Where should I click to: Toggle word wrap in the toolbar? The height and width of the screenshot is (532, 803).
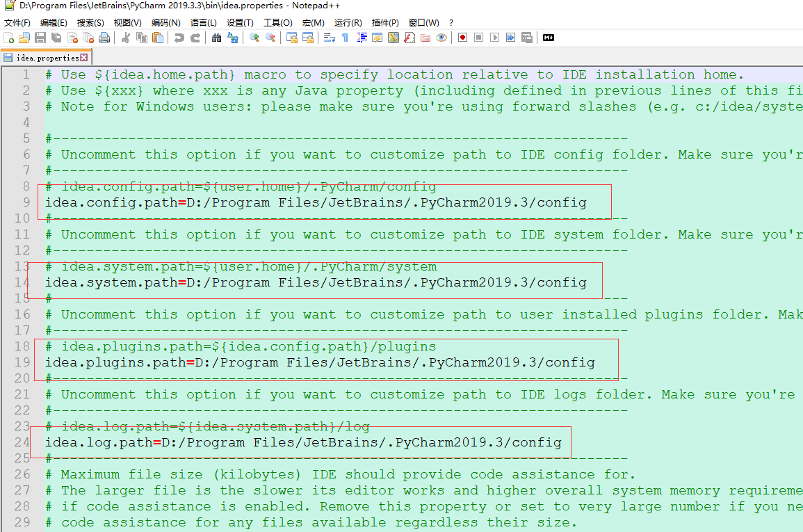click(x=330, y=38)
